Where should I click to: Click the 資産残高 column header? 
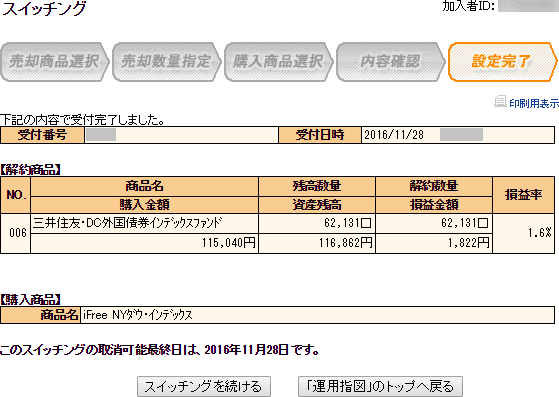click(317, 205)
